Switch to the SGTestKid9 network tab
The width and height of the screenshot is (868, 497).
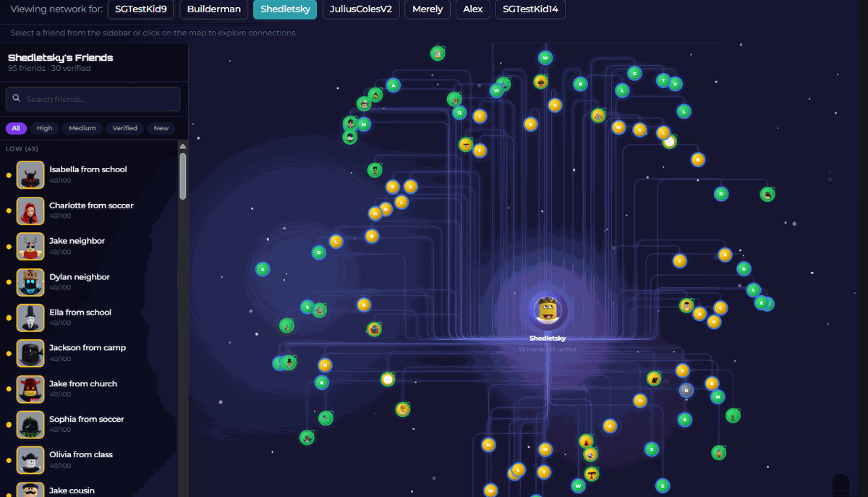click(x=141, y=9)
